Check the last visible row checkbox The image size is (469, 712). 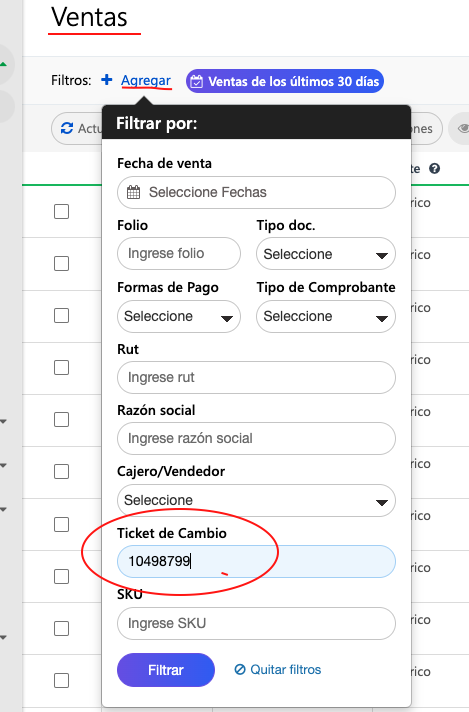point(61,680)
